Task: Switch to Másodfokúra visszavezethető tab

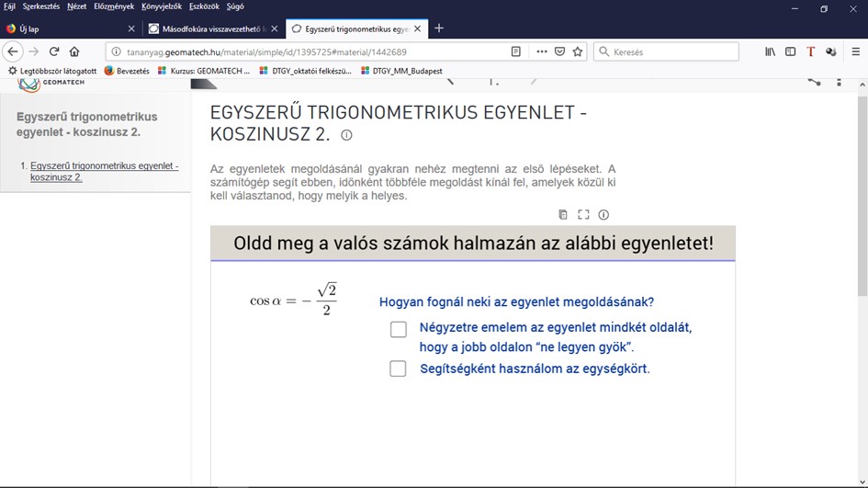Action: coord(214,28)
